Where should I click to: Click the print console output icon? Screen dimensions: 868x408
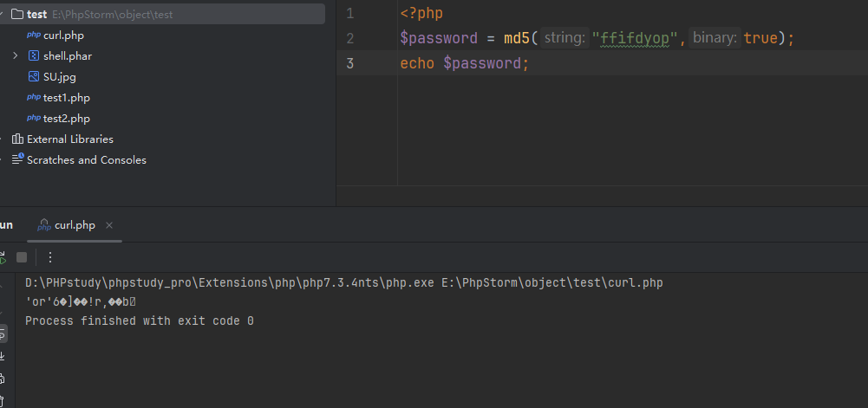click(3, 379)
